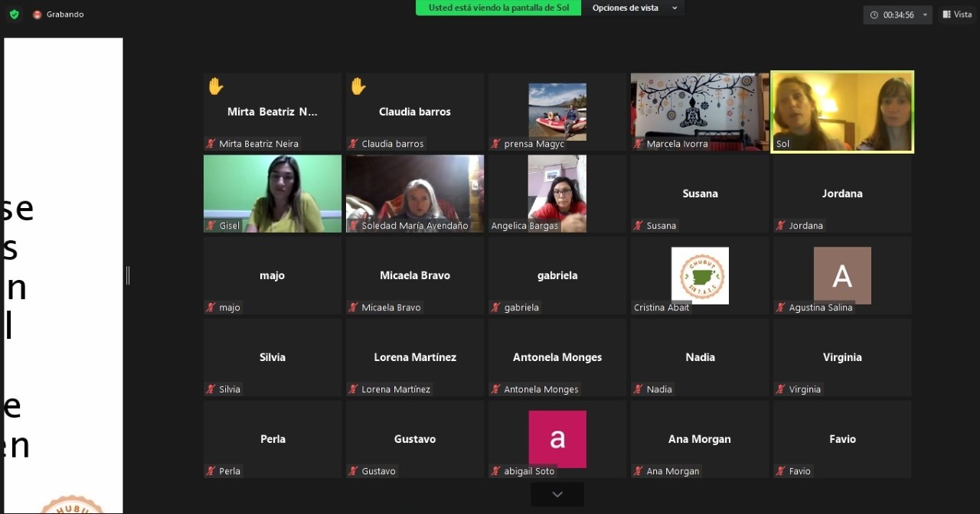Image resolution: width=980 pixels, height=514 pixels.
Task: Click muted mic icon beside Marcela Ivorra
Action: coord(638,144)
